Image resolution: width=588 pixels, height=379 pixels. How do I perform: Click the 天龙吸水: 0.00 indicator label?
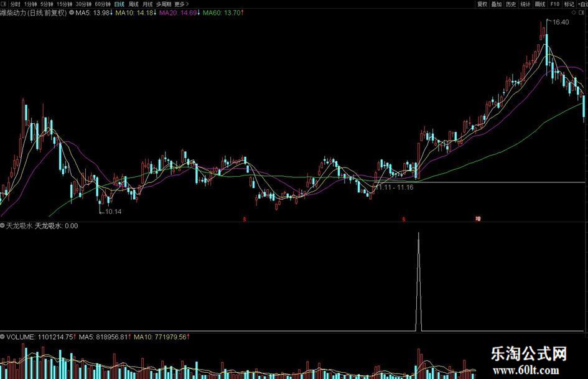click(x=56, y=226)
